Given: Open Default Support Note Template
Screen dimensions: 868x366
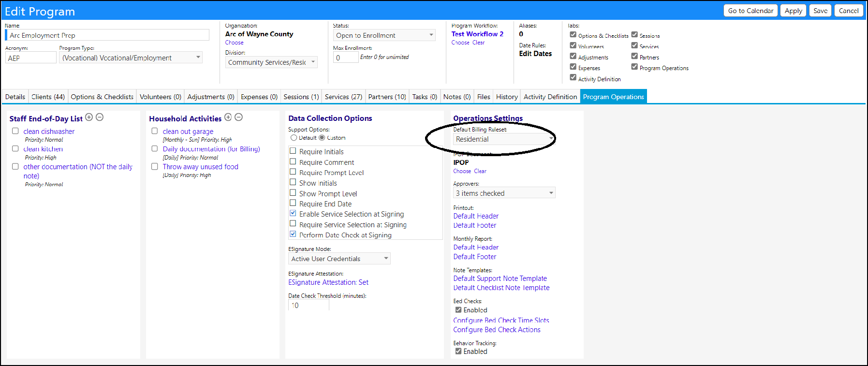Looking at the screenshot, I should [x=500, y=278].
